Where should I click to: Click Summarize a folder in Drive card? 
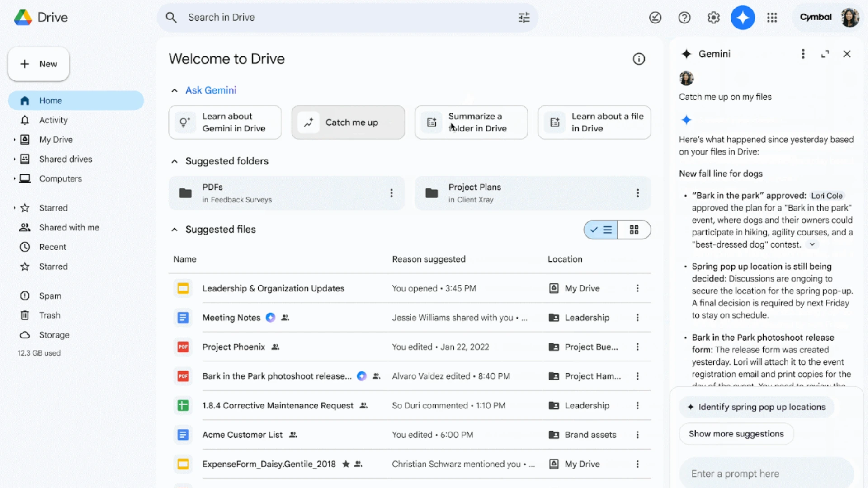point(471,122)
